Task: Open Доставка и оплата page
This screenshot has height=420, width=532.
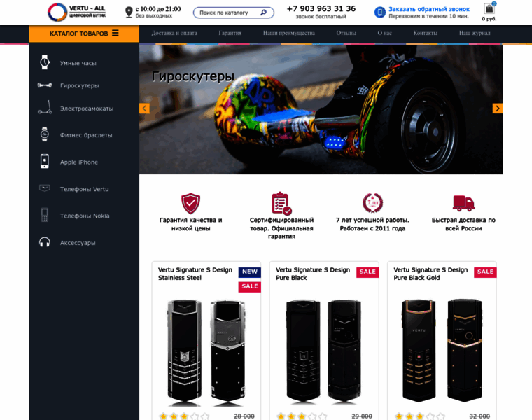Action: 174,33
